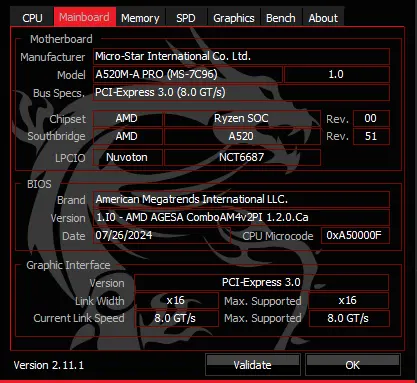The image size is (417, 383).
Task: Click CPU Microcode value 0xA50000F
Action: [x=355, y=236]
